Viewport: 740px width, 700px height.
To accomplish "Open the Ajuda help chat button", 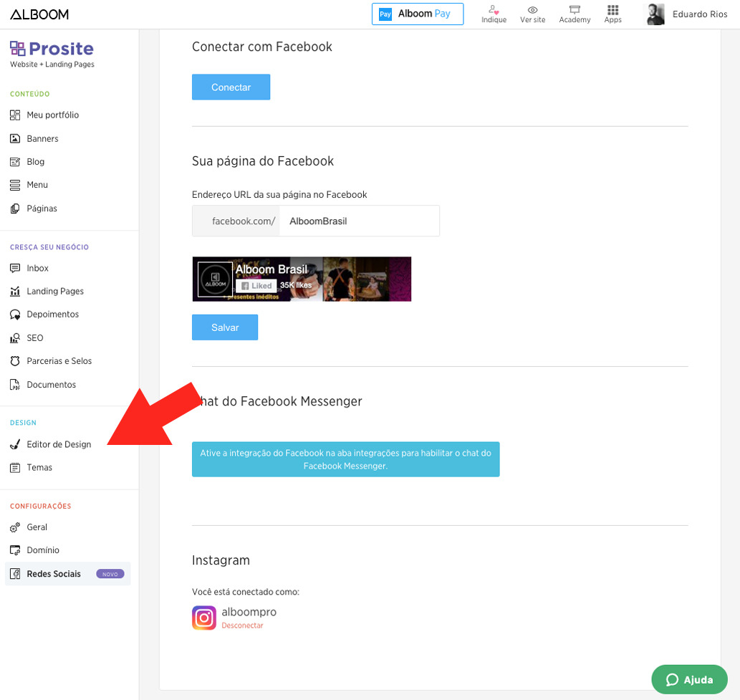I will click(x=689, y=679).
